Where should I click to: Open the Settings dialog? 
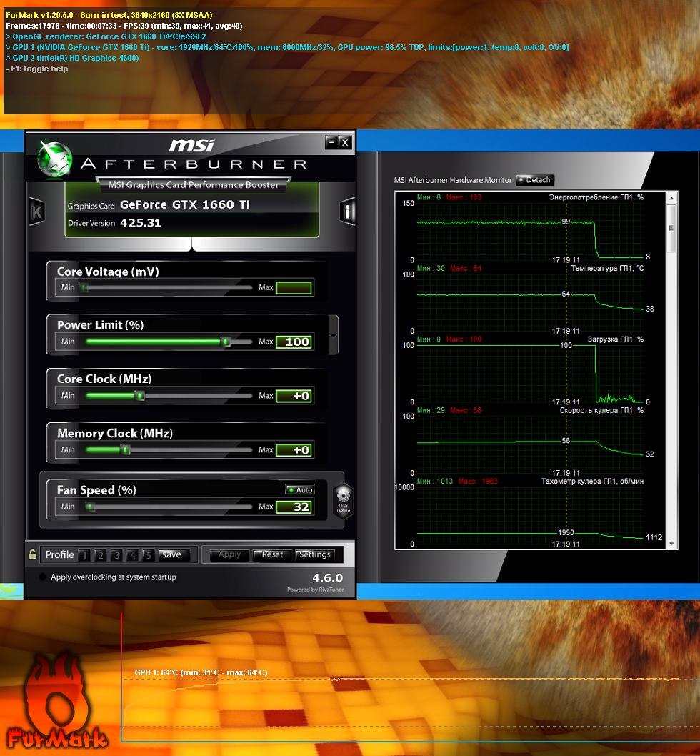coord(314,554)
